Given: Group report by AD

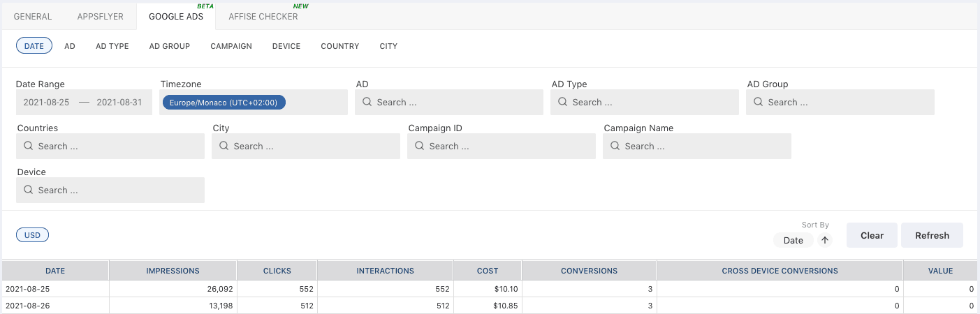Looking at the screenshot, I should (70, 46).
